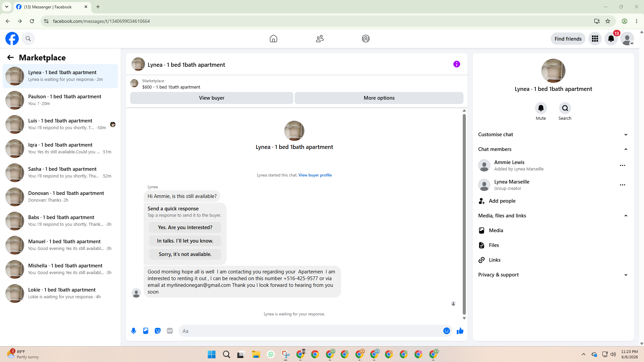Open WhatsApp from the taskbar
This screenshot has width=644, height=362.
(271, 354)
